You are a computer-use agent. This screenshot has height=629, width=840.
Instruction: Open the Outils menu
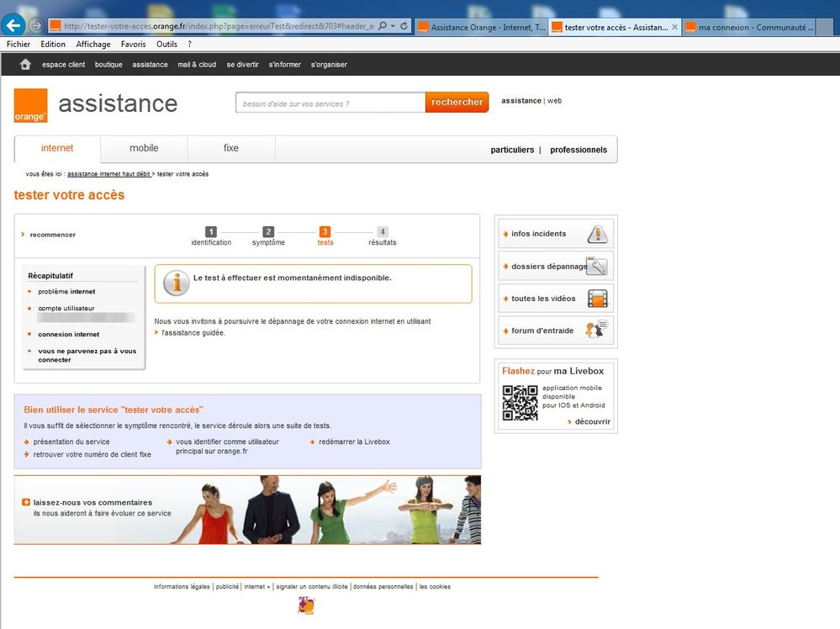[x=166, y=44]
